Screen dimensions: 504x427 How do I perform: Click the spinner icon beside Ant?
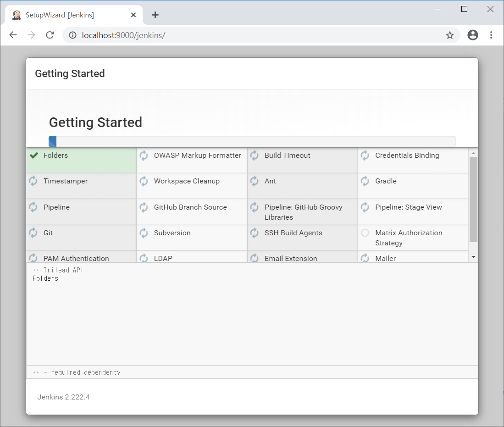tap(254, 181)
